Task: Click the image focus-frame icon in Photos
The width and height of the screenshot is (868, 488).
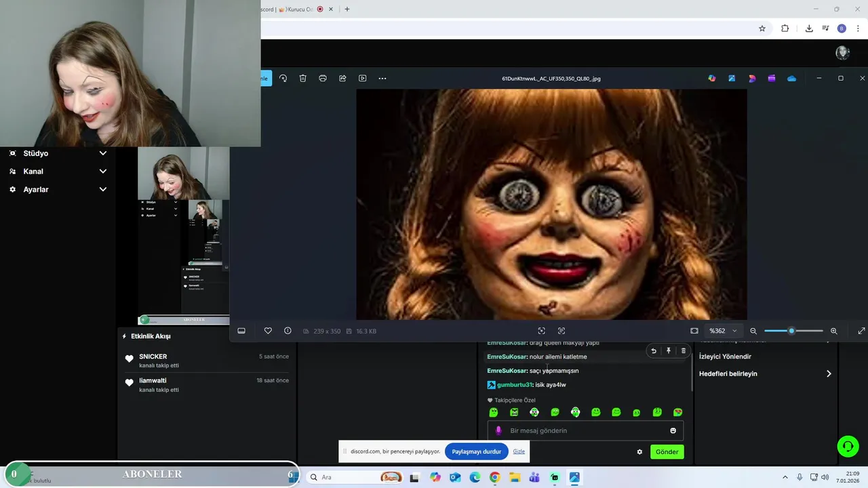Action: (541, 331)
